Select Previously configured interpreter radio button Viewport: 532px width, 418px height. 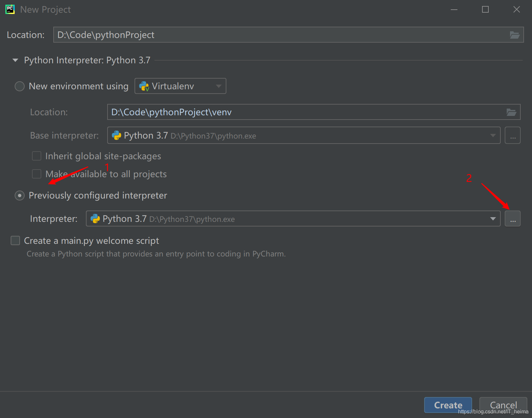click(x=20, y=196)
